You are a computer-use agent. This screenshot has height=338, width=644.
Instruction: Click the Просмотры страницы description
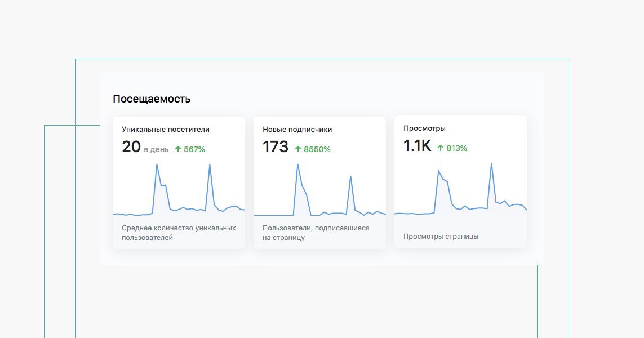pyautogui.click(x=441, y=237)
